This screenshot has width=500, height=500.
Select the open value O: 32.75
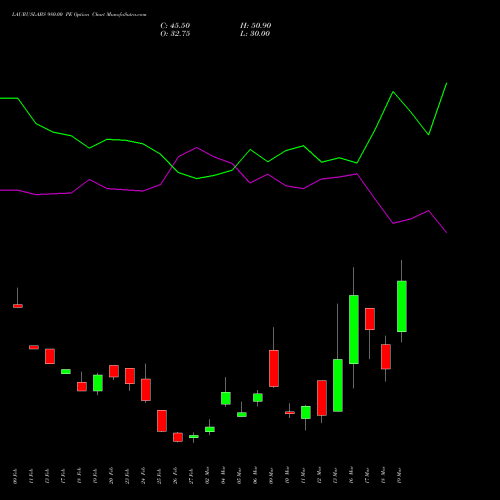click(175, 34)
